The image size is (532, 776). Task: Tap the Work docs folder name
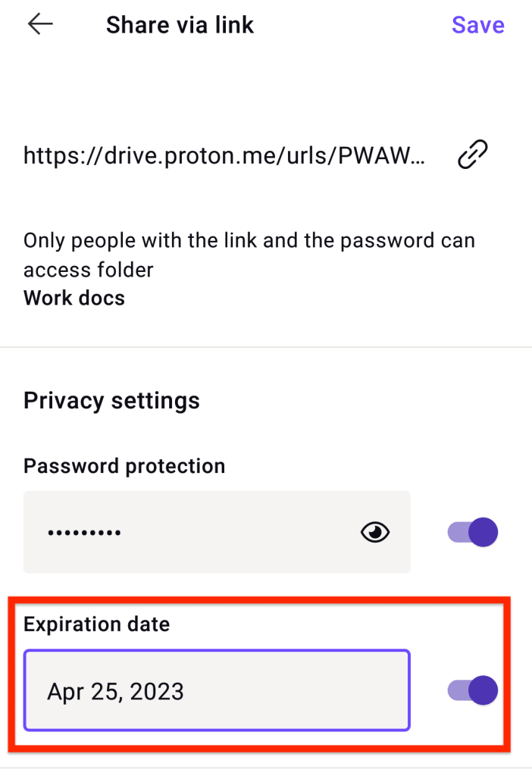coord(74,298)
